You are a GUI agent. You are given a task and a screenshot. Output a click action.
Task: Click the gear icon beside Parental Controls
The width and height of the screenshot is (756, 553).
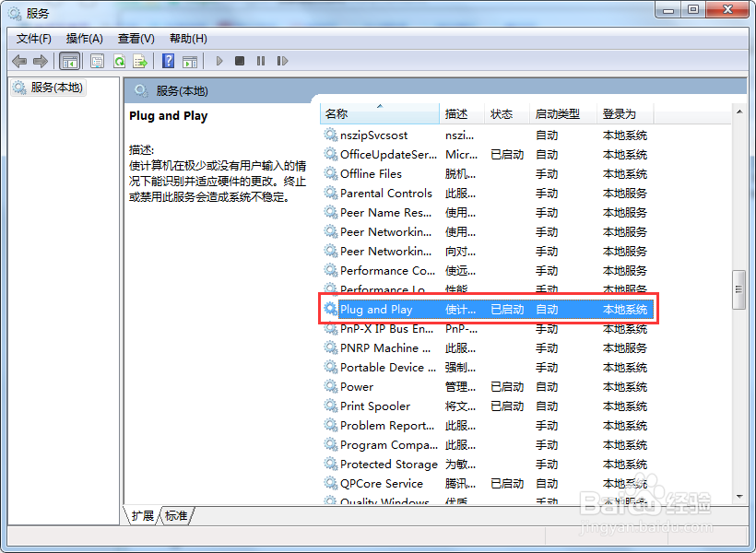331,193
